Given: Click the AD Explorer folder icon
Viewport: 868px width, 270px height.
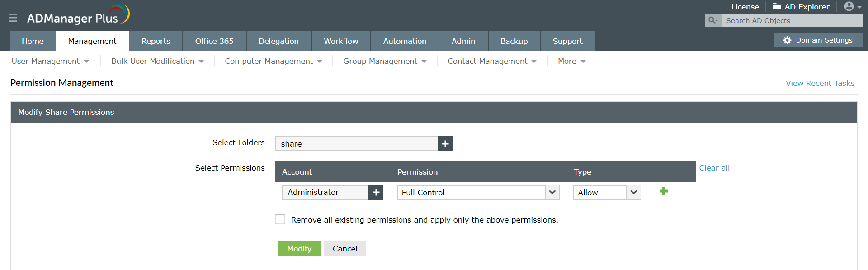Looking at the screenshot, I should click(777, 6).
